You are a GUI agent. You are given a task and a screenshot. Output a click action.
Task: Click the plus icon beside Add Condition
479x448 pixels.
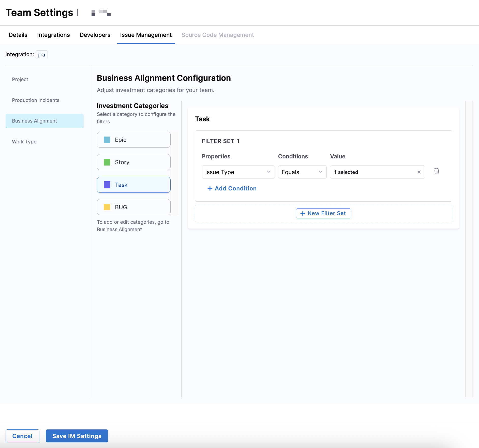[210, 188]
